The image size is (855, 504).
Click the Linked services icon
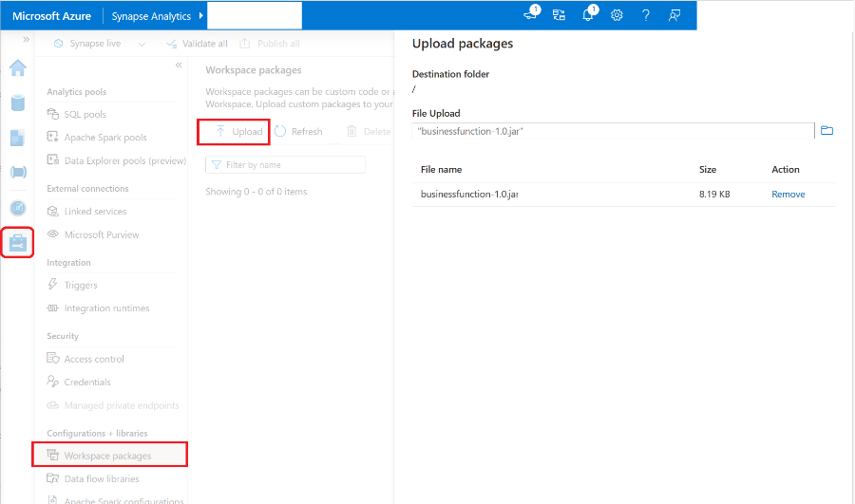(x=53, y=212)
